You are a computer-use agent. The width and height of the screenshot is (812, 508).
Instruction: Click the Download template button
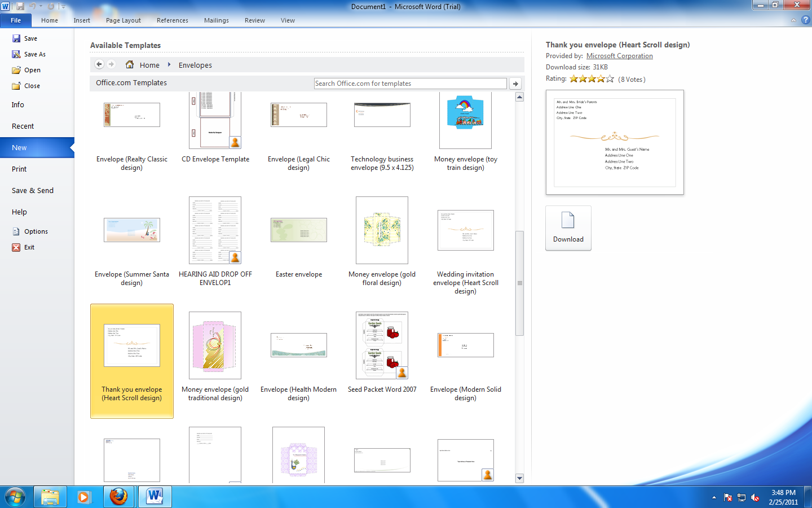coord(568,228)
